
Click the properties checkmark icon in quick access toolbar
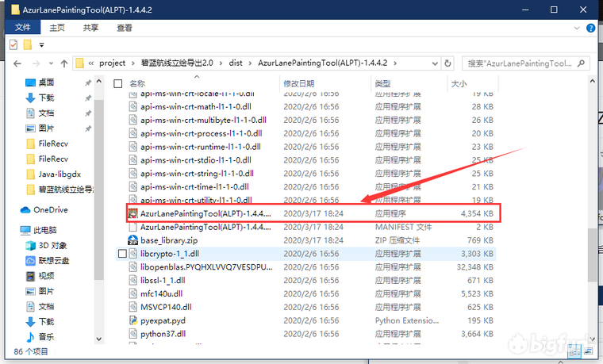tap(13, 45)
